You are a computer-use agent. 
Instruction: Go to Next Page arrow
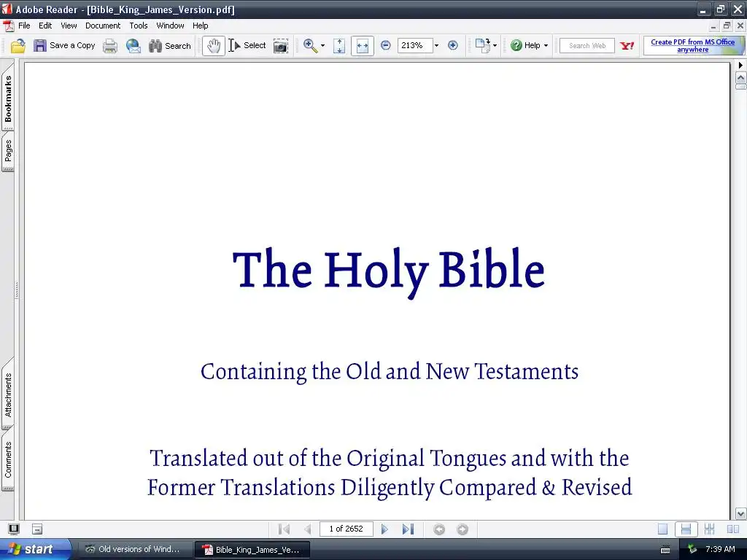[384, 529]
